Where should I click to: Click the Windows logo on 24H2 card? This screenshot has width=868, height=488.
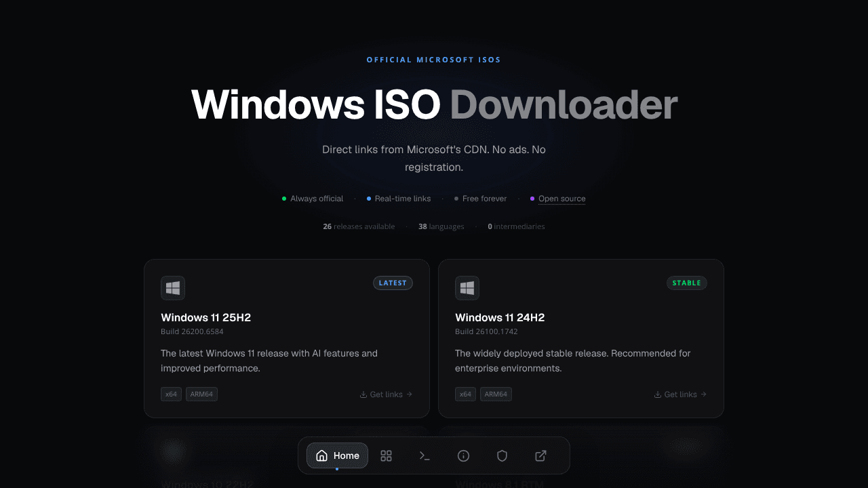tap(467, 288)
